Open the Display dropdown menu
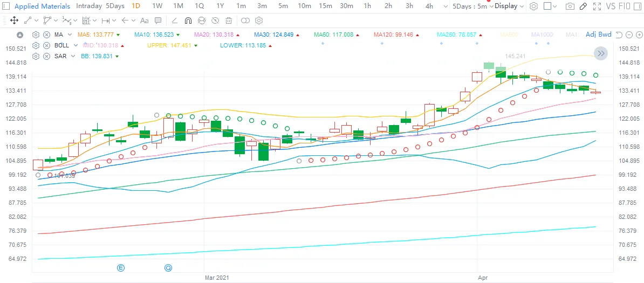The height and width of the screenshot is (283, 644). (x=509, y=6)
